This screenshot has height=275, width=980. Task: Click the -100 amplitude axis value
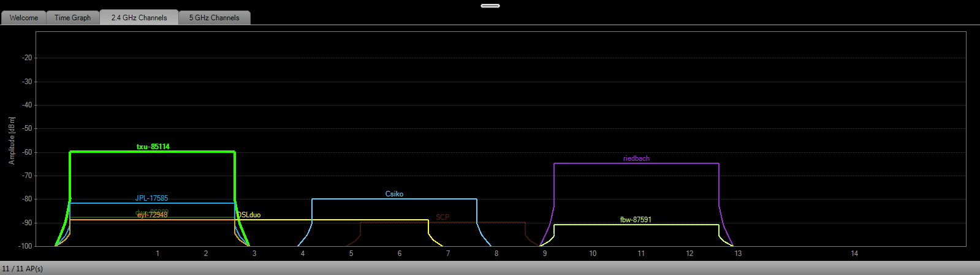[24, 246]
